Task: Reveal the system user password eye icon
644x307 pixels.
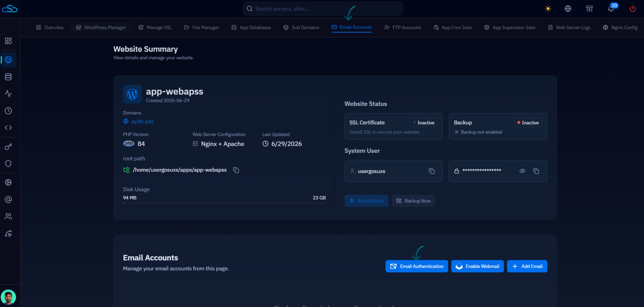Action: [522, 171]
